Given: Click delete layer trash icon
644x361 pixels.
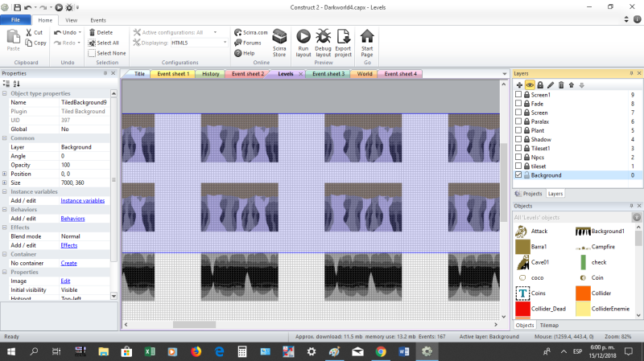Looking at the screenshot, I should (x=561, y=85).
